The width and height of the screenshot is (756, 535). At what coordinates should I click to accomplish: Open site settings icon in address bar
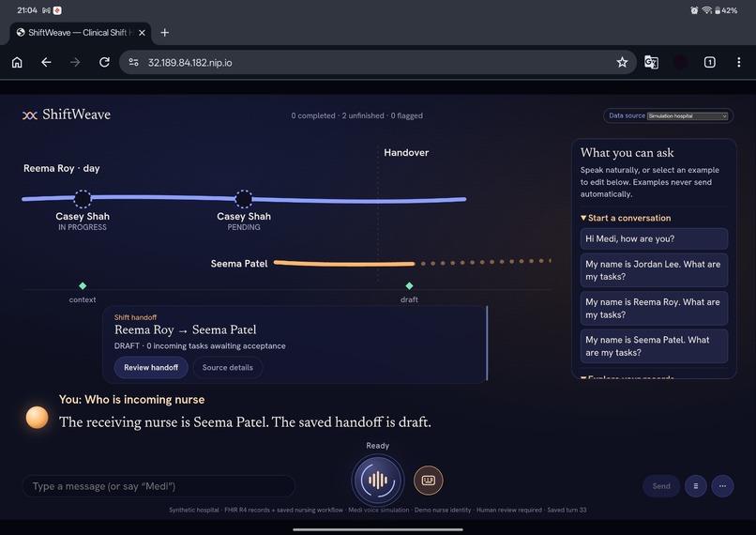tap(133, 62)
